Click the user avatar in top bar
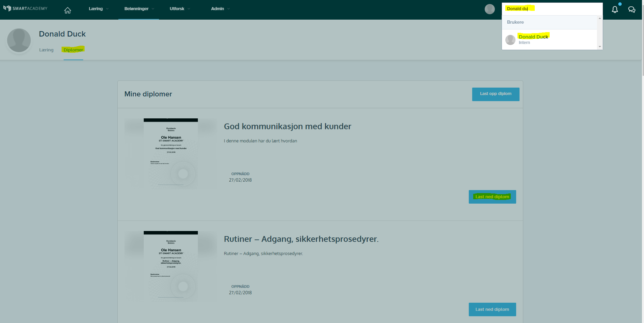The image size is (644, 323). [x=489, y=9]
